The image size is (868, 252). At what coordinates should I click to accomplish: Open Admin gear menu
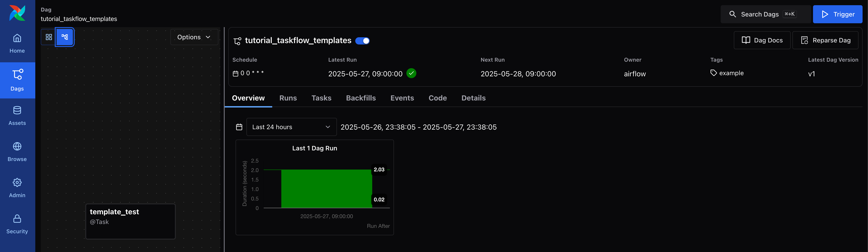17,188
